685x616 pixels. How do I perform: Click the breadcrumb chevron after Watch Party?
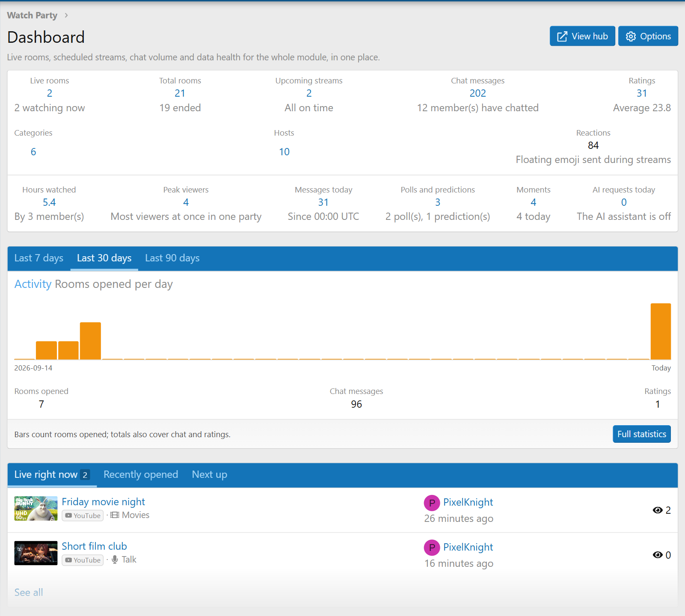(x=66, y=15)
